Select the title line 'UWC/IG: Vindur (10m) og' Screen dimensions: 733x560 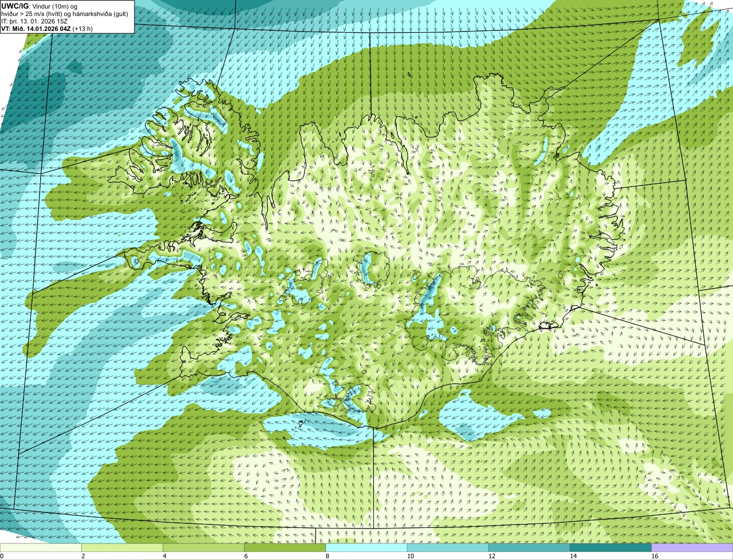coord(39,6)
